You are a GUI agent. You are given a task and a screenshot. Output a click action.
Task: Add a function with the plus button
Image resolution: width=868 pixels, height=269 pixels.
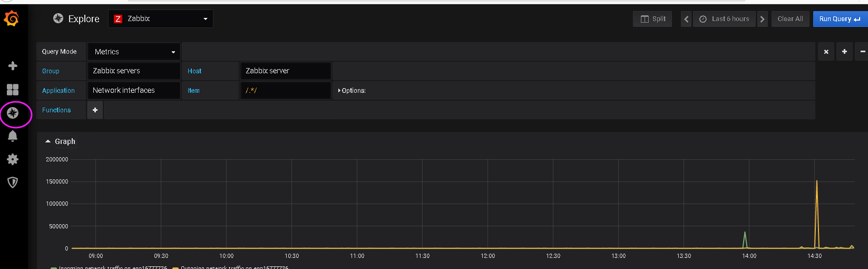click(x=95, y=110)
